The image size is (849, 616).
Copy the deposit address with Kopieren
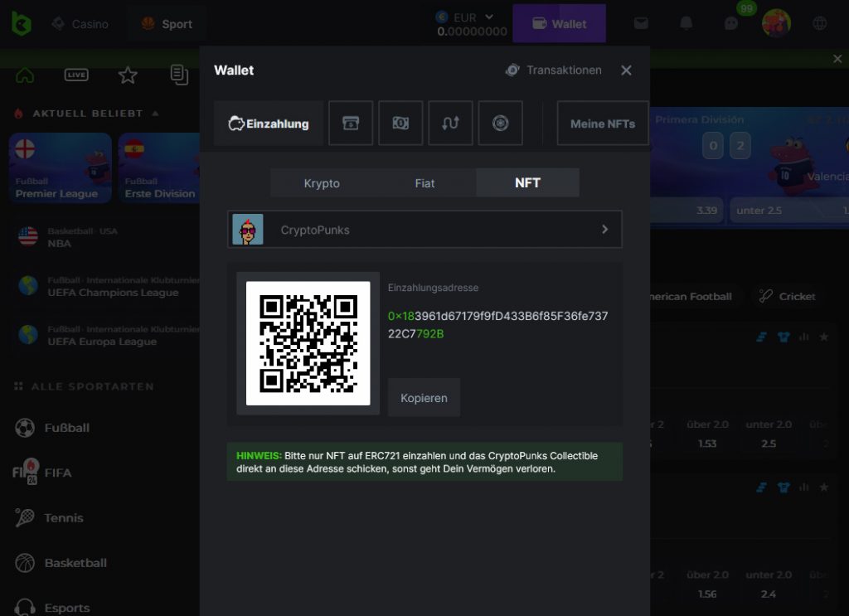424,398
